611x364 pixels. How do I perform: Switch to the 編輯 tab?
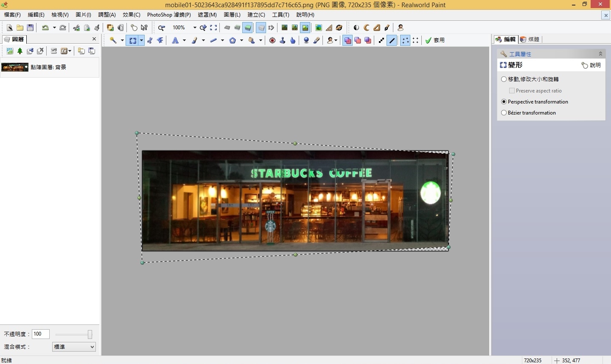pyautogui.click(x=505, y=39)
